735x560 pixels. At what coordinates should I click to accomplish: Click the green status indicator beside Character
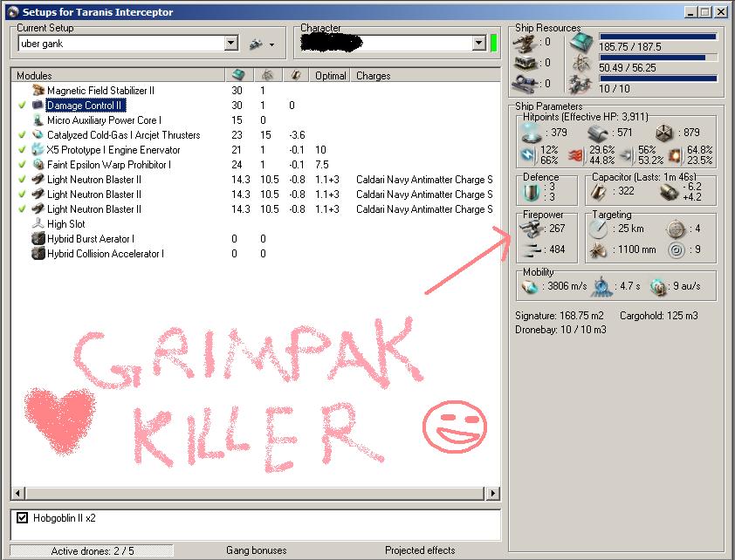pyautogui.click(x=493, y=43)
